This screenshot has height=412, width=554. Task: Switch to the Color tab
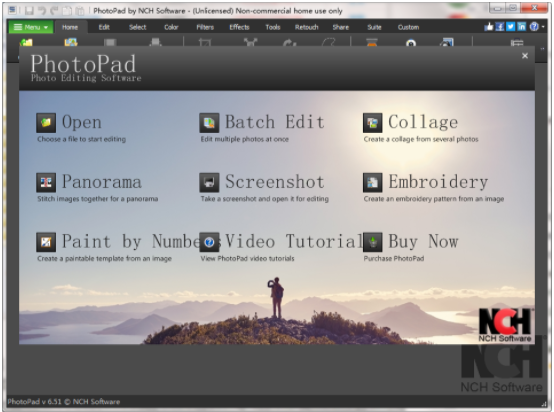[x=171, y=27]
